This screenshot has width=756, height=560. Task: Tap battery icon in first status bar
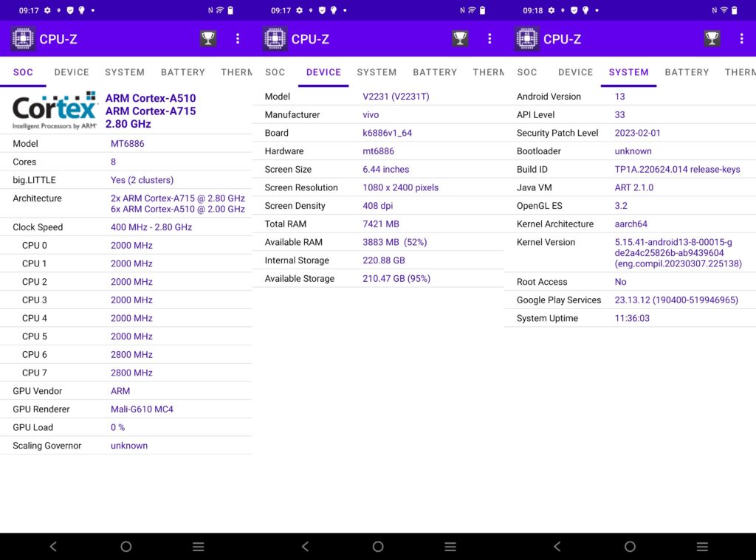(x=230, y=10)
